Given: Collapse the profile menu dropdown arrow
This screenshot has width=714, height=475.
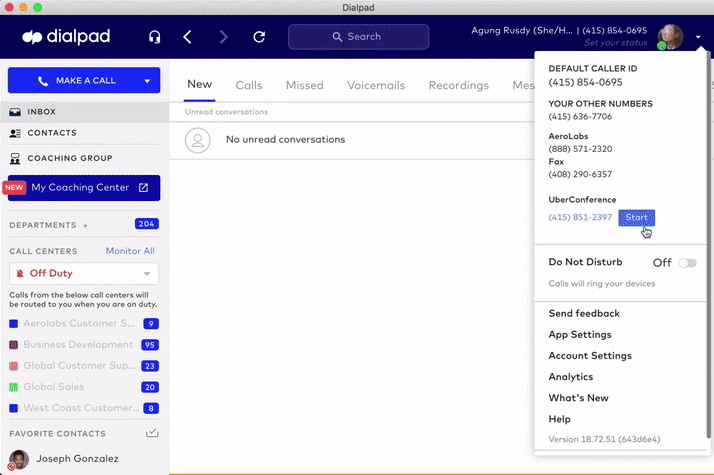Looking at the screenshot, I should [x=698, y=37].
